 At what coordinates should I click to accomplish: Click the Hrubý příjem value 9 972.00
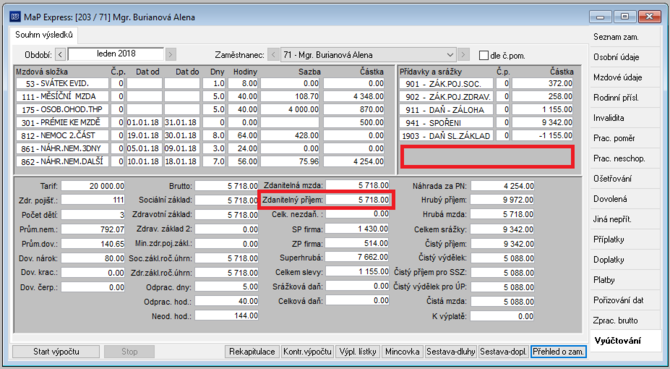point(503,200)
